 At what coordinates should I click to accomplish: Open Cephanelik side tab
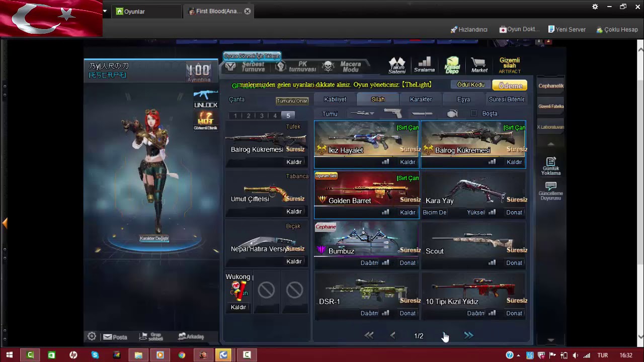(551, 86)
